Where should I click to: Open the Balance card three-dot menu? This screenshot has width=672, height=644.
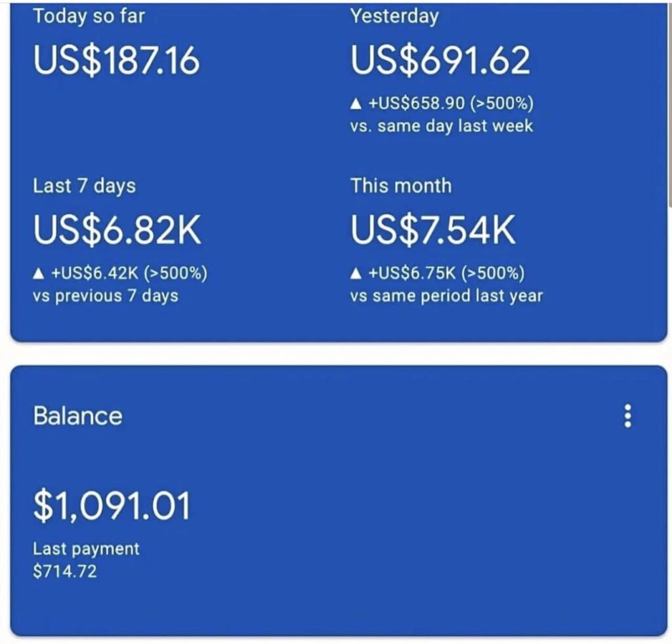(628, 416)
